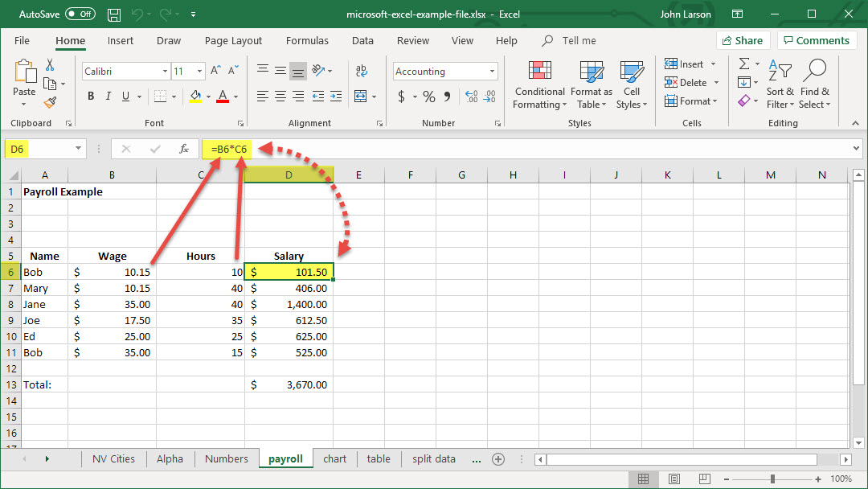Image resolution: width=868 pixels, height=489 pixels.
Task: Select the Total salary cell showing 3,670.00
Action: [289, 384]
